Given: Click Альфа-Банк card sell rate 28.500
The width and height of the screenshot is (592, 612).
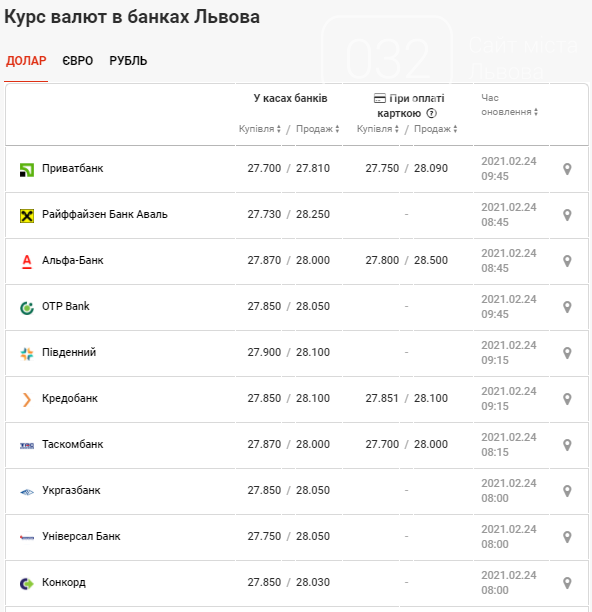Looking at the screenshot, I should point(431,261).
